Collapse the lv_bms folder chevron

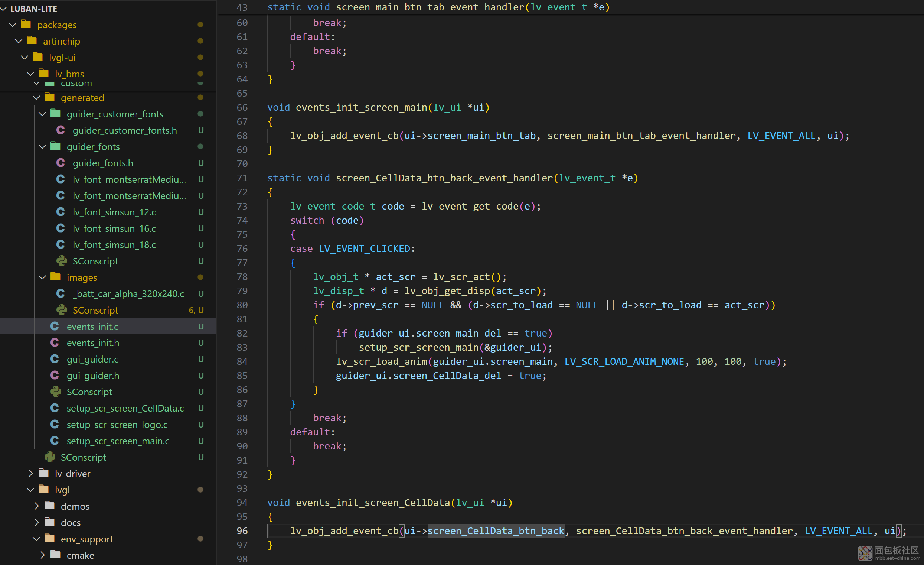(31, 74)
